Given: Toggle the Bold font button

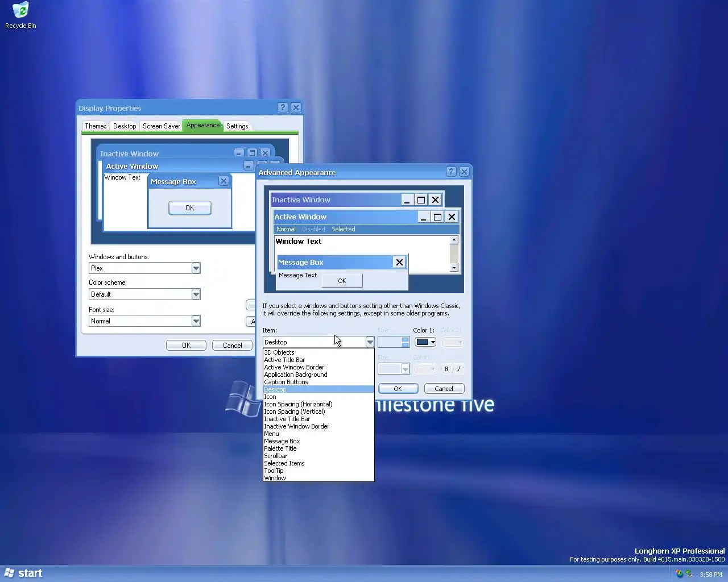Looking at the screenshot, I should point(446,369).
